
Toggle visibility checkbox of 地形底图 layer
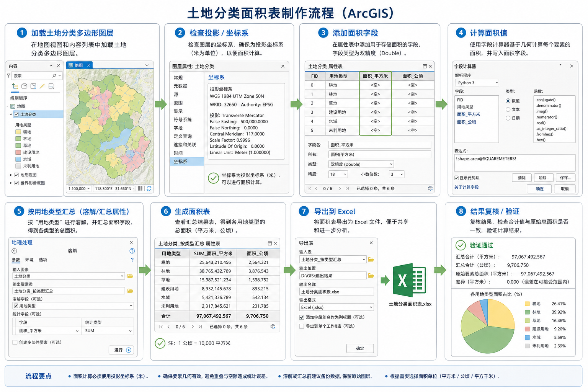[x=16, y=175]
